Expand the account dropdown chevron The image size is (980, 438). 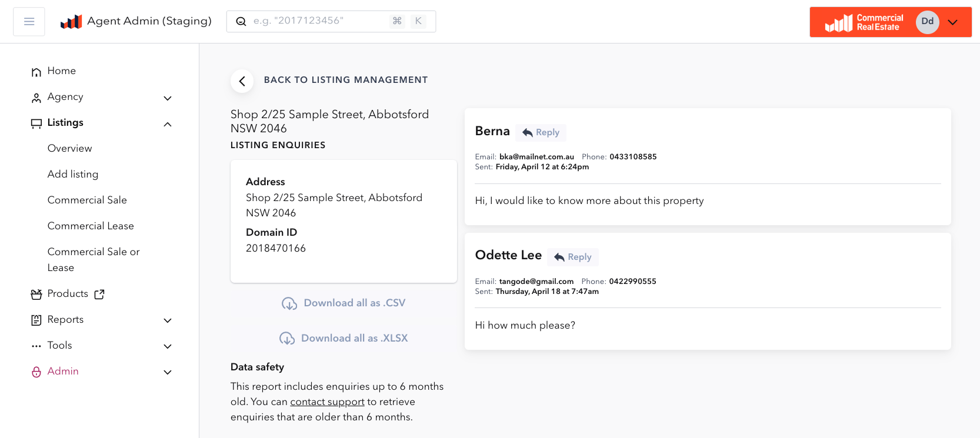953,22
